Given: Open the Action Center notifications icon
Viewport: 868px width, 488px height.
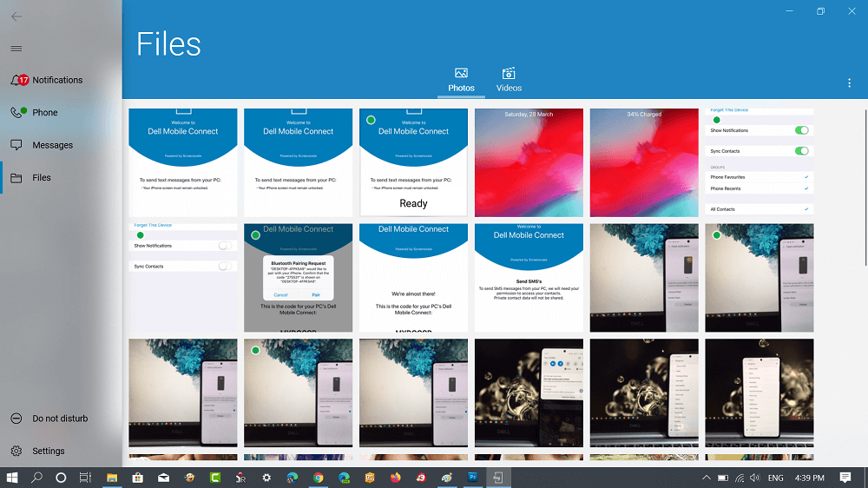Looking at the screenshot, I should [x=845, y=478].
